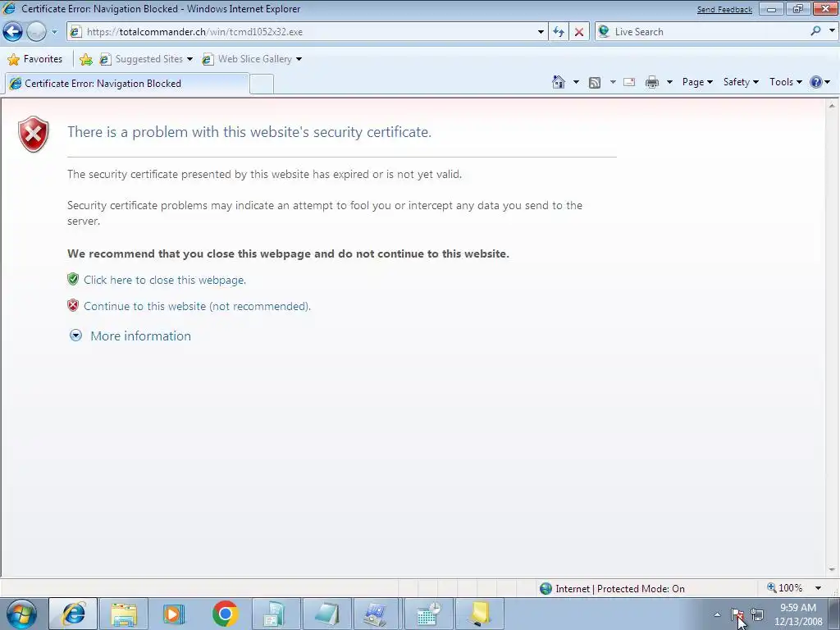Open the Safety menu
Screen dimensions: 840x630
[741, 82]
